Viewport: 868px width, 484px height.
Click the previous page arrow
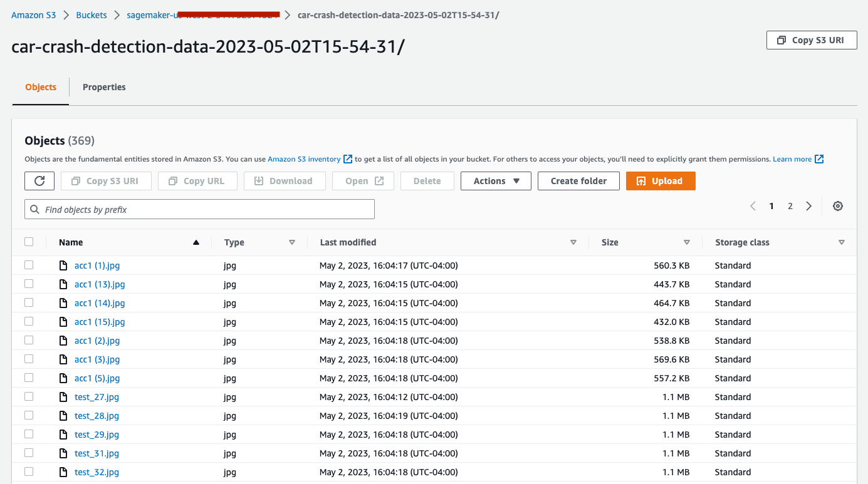point(753,206)
